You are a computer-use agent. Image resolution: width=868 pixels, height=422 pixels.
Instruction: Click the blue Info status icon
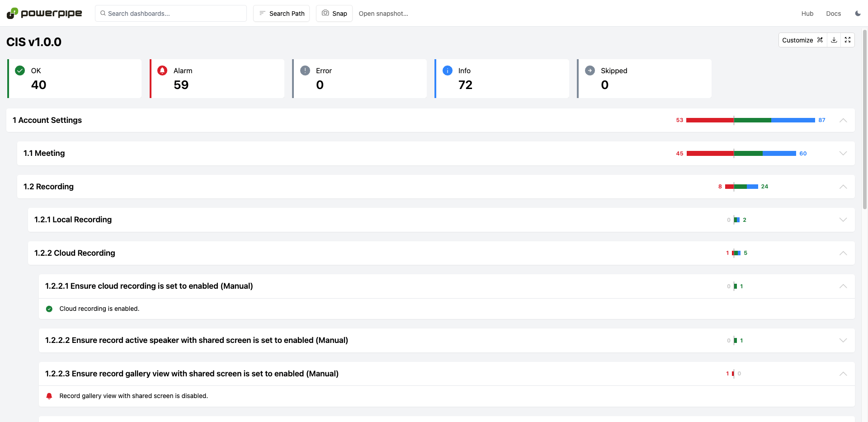coord(447,70)
